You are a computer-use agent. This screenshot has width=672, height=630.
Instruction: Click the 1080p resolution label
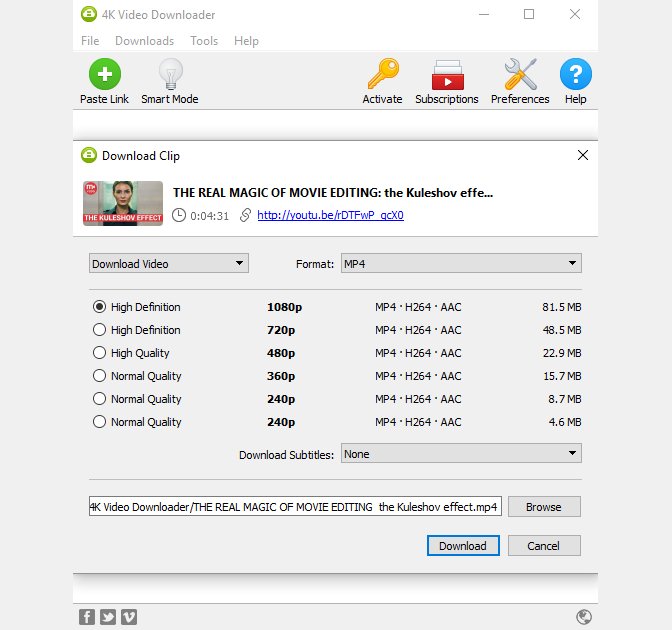[x=284, y=307]
